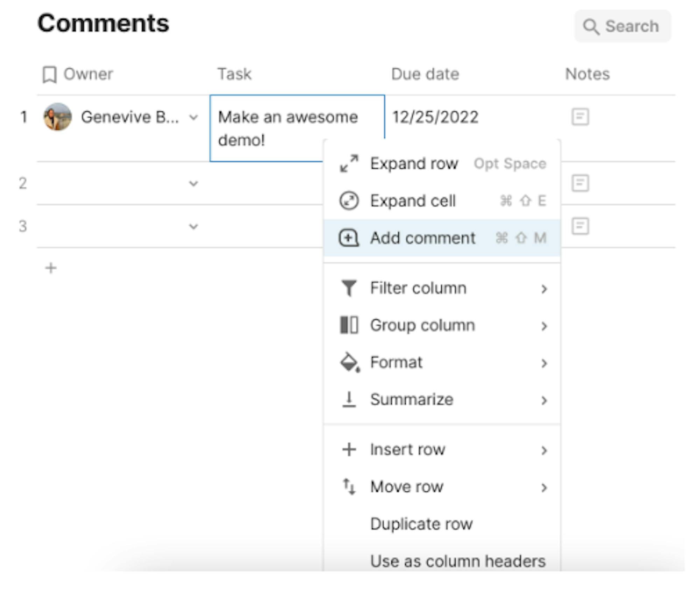Click the Expand cell circle icon
Image resolution: width=700 pixels, height=595 pixels.
point(349,201)
